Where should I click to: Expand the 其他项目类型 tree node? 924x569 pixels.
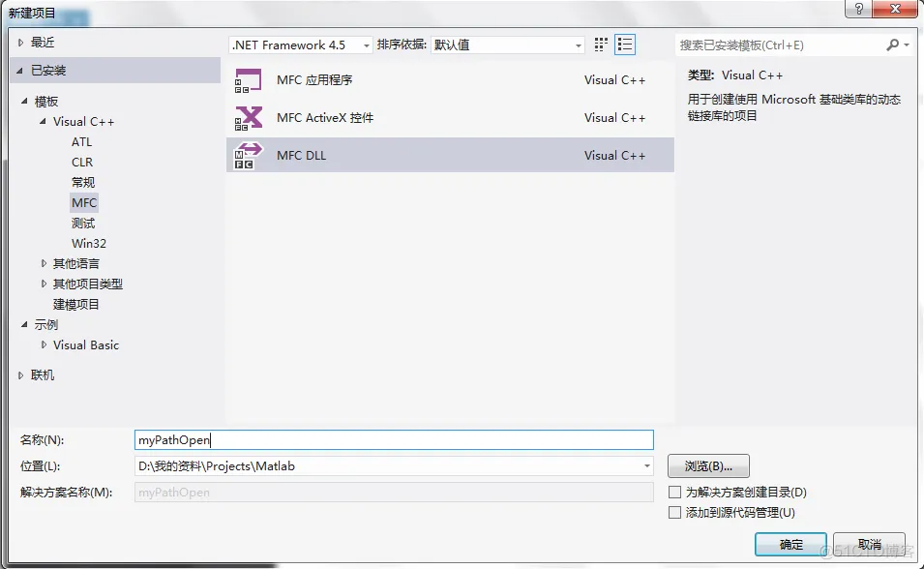pyautogui.click(x=44, y=284)
